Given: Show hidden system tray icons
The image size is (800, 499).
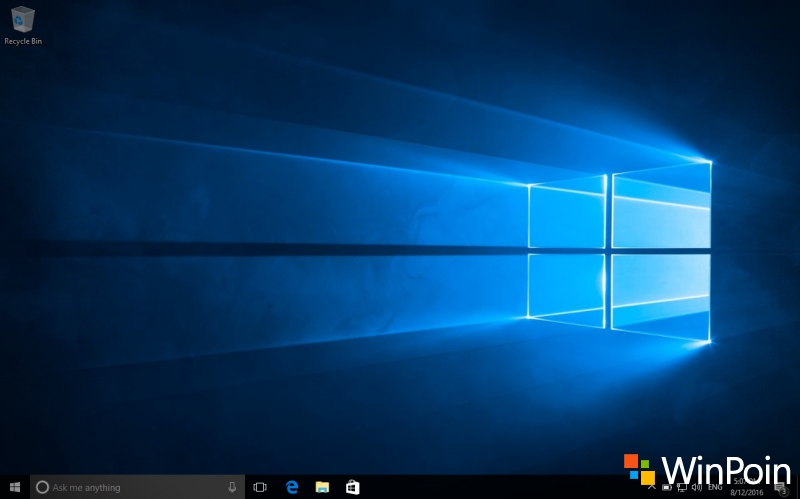Looking at the screenshot, I should click(652, 487).
